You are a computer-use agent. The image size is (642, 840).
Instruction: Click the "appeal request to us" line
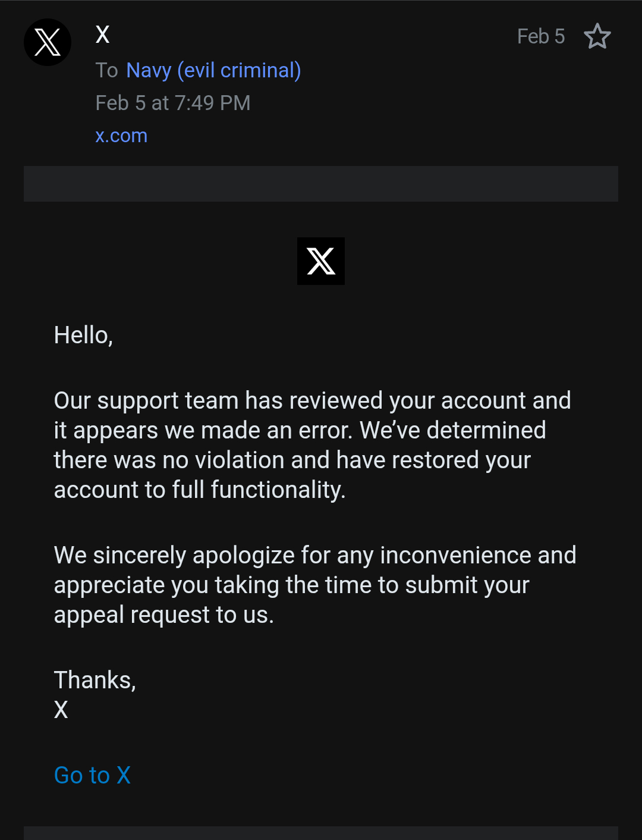pos(163,615)
